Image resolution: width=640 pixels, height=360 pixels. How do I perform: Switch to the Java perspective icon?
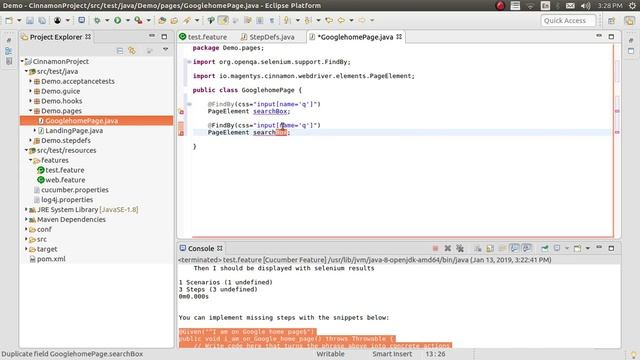(x=629, y=20)
